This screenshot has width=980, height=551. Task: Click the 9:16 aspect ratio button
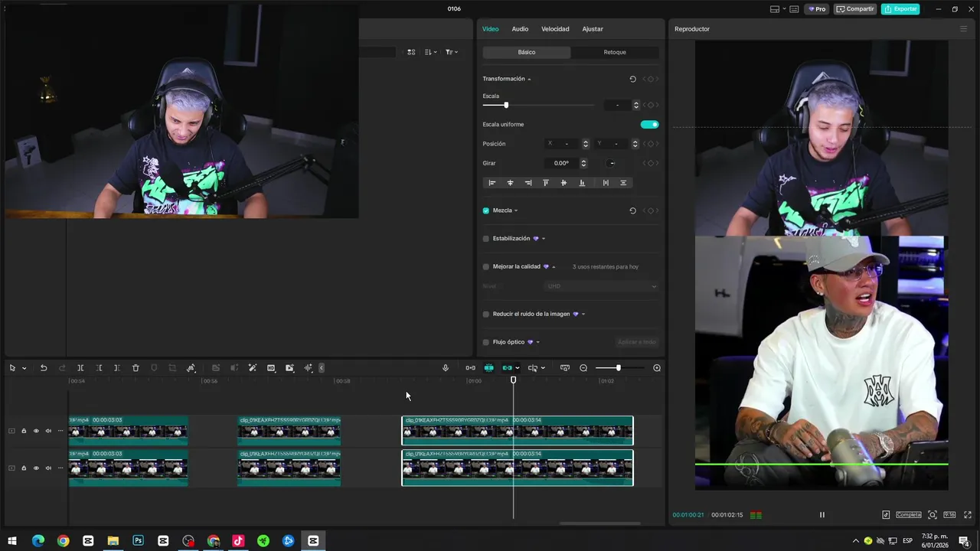(x=949, y=515)
